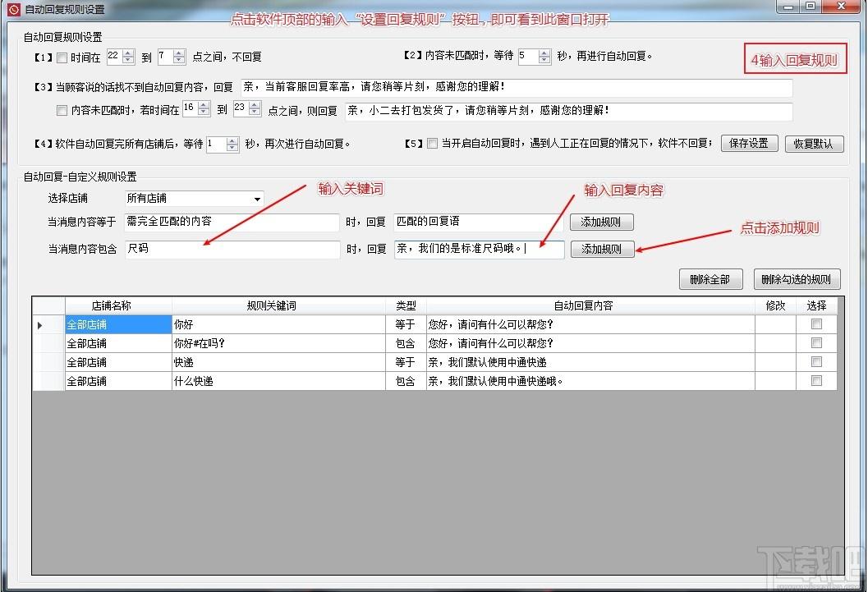868x592 pixels.
Task: Enable rule 5 manual reply skip checkbox
Action: pos(432,144)
